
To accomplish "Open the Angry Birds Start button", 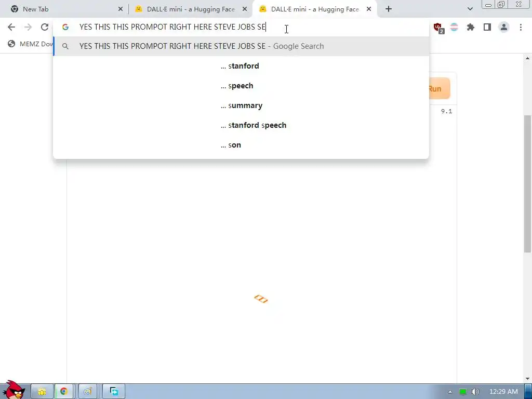I will point(14,390).
